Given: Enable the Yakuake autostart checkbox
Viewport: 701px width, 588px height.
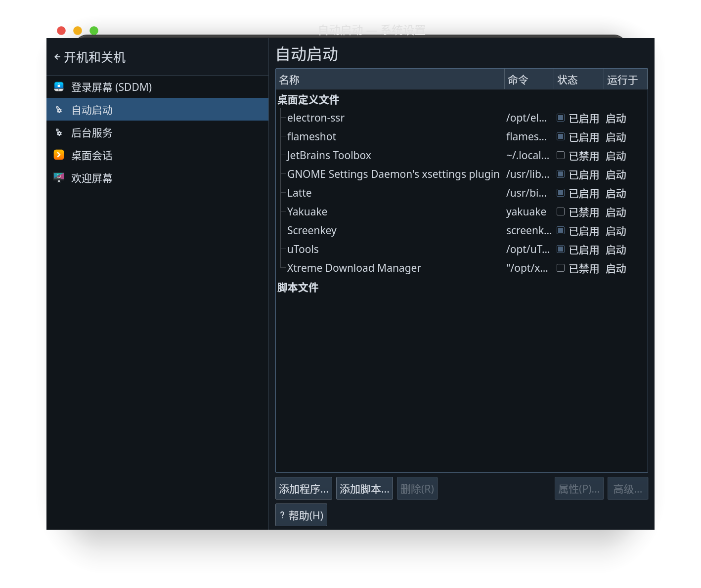Looking at the screenshot, I should (x=561, y=211).
